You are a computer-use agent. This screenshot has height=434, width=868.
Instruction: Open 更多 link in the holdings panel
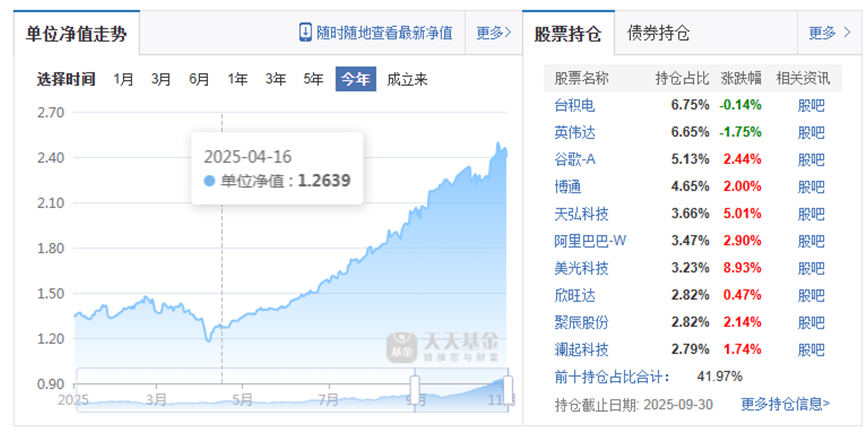click(x=829, y=33)
